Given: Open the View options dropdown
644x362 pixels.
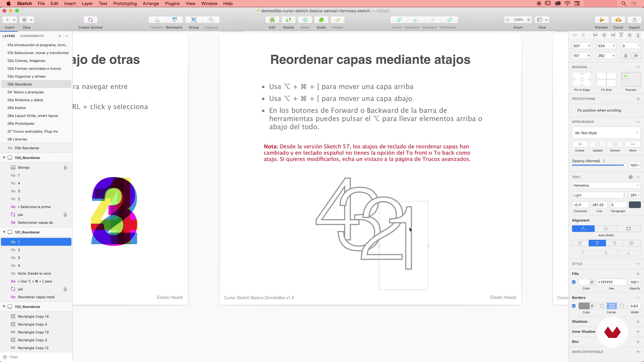Looking at the screenshot, I should point(542,20).
